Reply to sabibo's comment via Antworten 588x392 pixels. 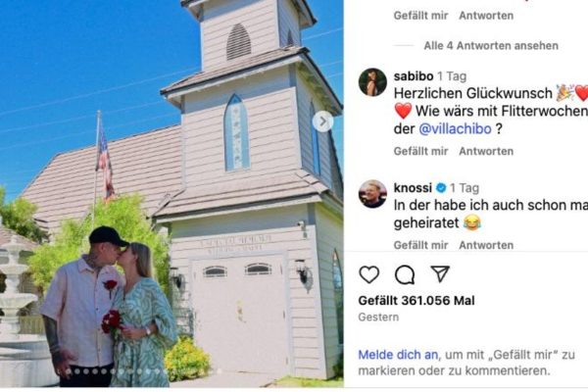click(x=486, y=151)
